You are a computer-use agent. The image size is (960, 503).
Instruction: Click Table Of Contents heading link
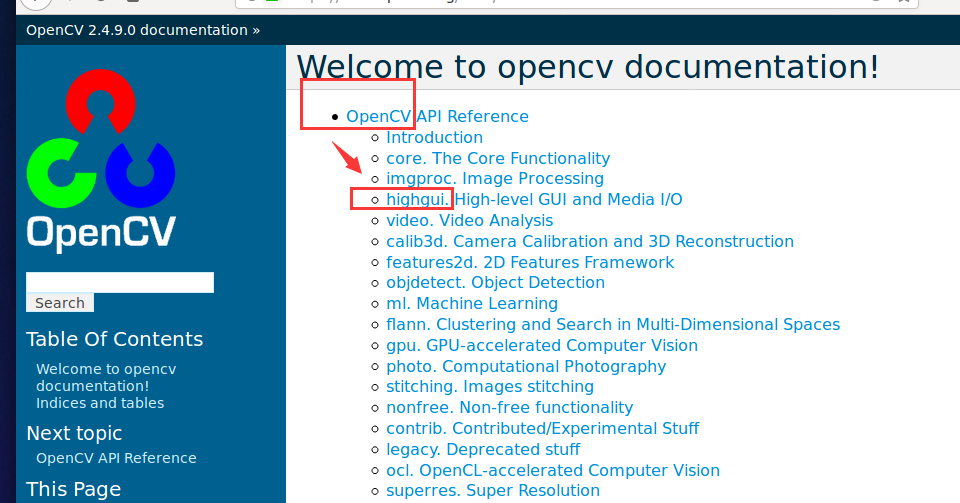114,339
